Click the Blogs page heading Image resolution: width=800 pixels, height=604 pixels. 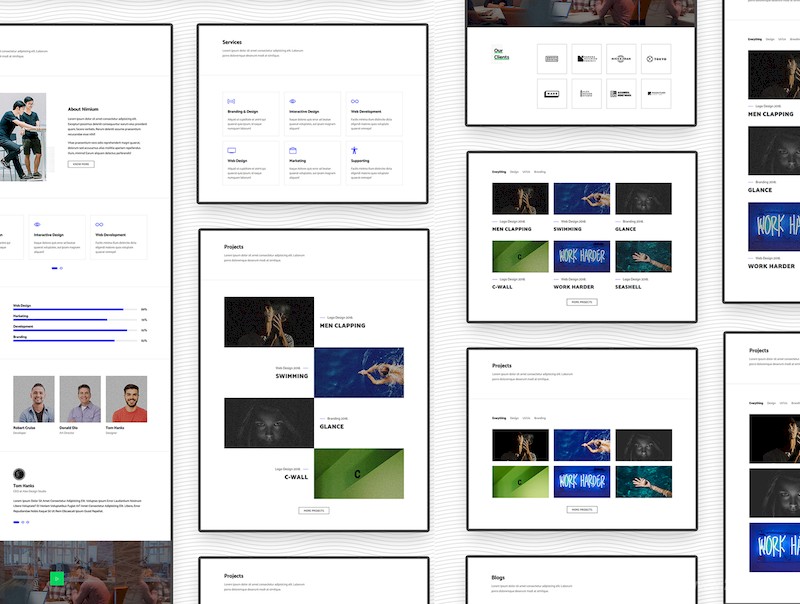pos(498,577)
